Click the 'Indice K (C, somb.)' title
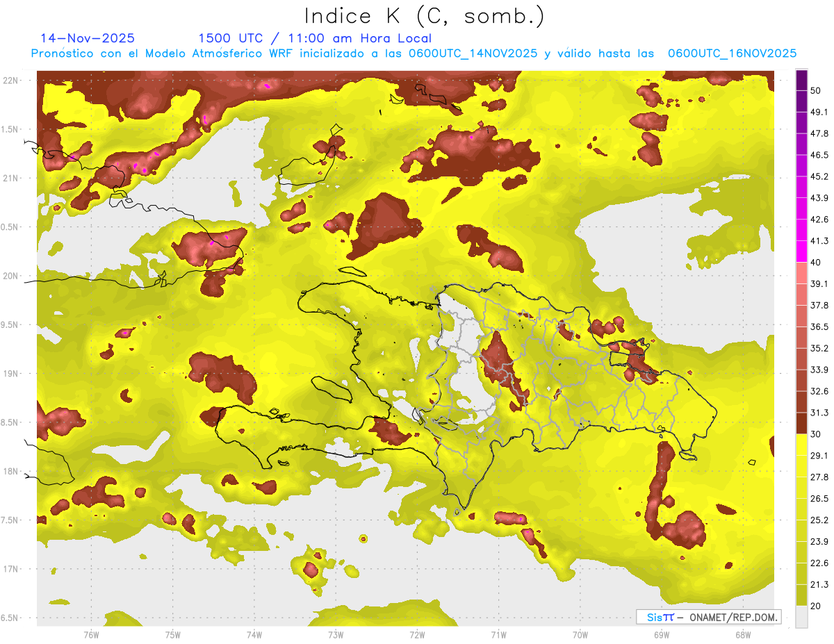Screen dimensions: 834x644 pos(425,17)
